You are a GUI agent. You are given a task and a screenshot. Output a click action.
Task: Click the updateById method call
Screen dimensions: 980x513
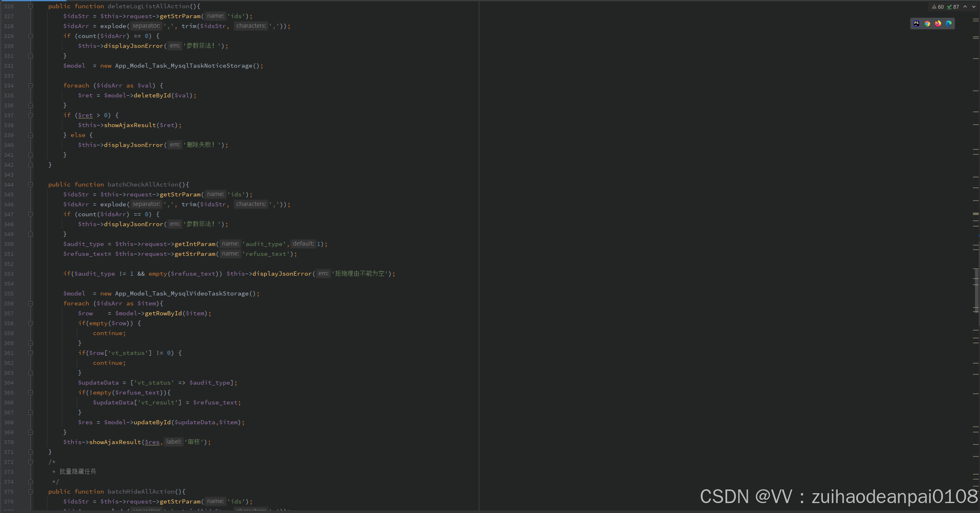pos(152,422)
